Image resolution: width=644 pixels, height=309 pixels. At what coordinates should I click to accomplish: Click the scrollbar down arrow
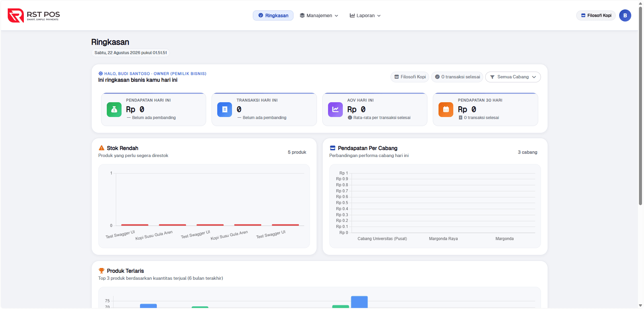pos(640,306)
